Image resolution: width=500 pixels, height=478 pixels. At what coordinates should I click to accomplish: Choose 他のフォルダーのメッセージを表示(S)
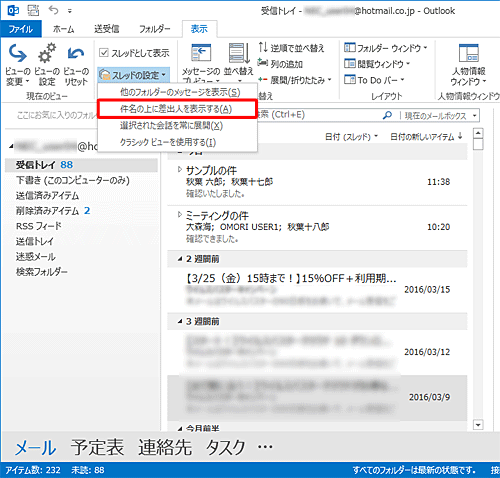[x=177, y=92]
